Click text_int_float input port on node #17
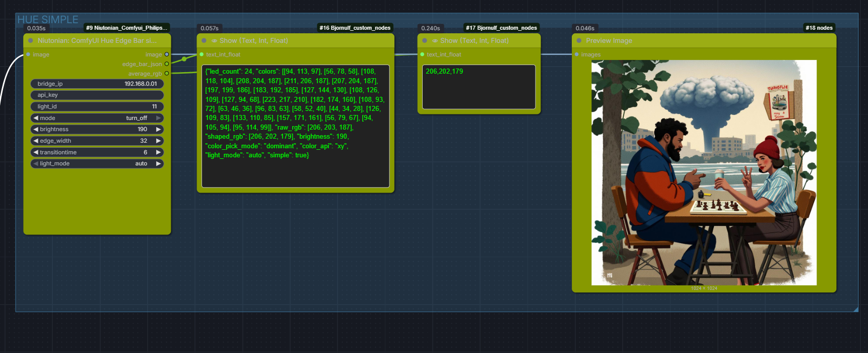This screenshot has width=868, height=353. pos(422,54)
